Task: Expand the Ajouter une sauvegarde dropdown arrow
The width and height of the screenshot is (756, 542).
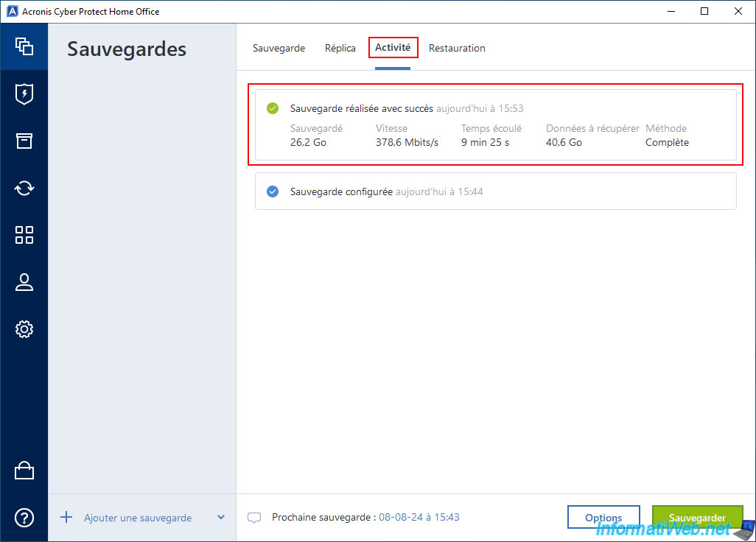Action: (221, 518)
